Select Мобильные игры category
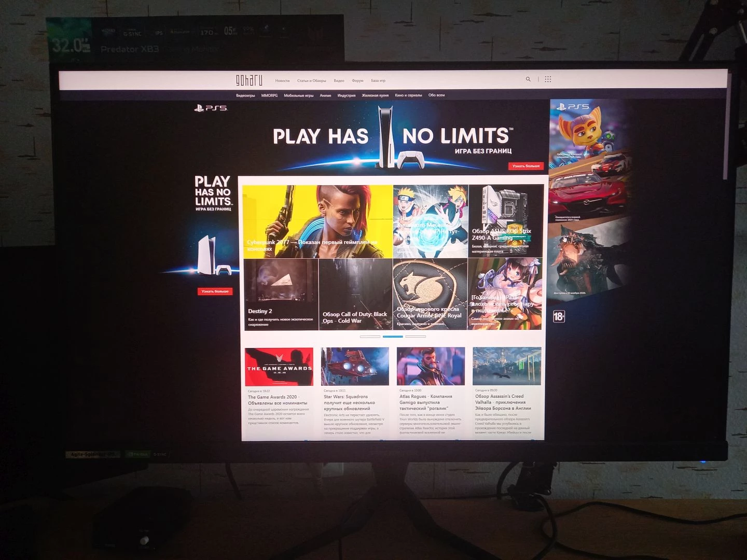The width and height of the screenshot is (747, 560). (x=298, y=95)
